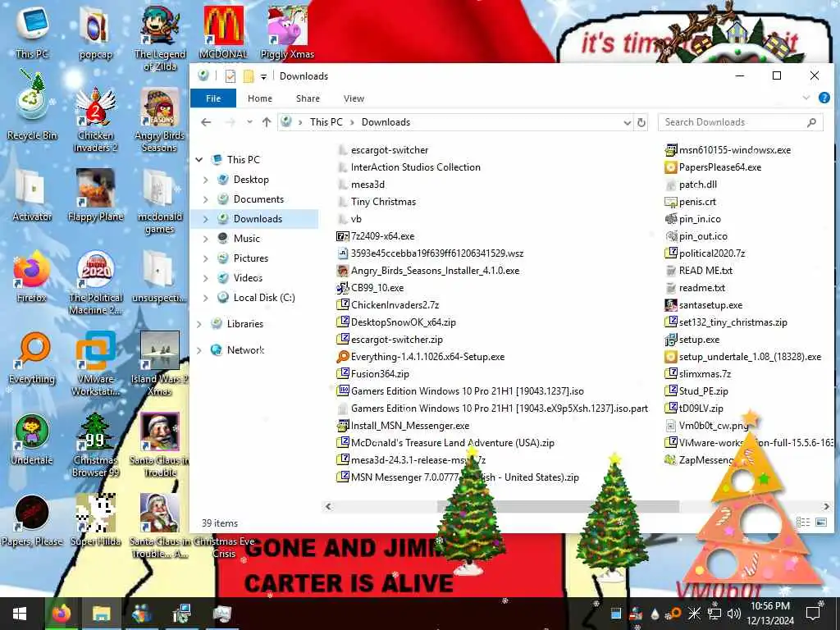The width and height of the screenshot is (840, 630).
Task: Switch to large icons view button
Action: coord(821,523)
